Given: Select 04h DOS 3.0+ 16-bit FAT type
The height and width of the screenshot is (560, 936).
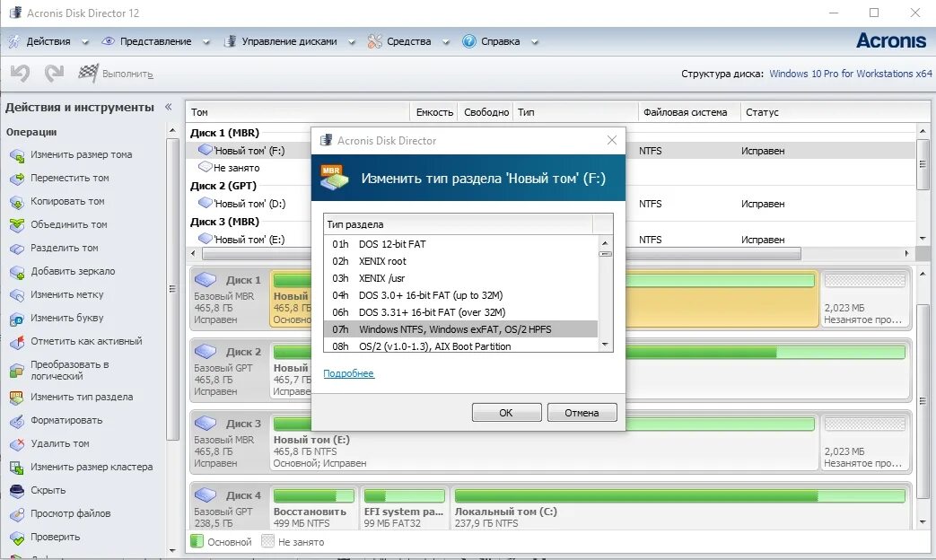Looking at the screenshot, I should coord(460,295).
